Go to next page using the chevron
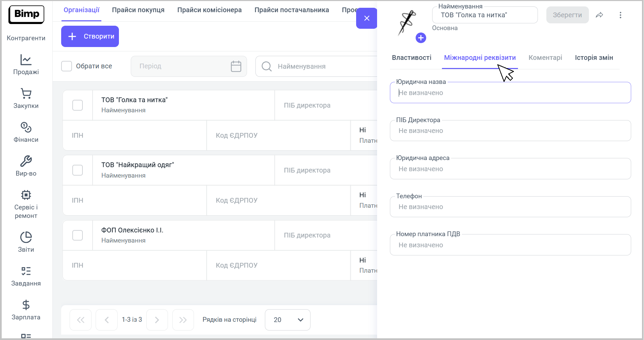 pos(157,320)
